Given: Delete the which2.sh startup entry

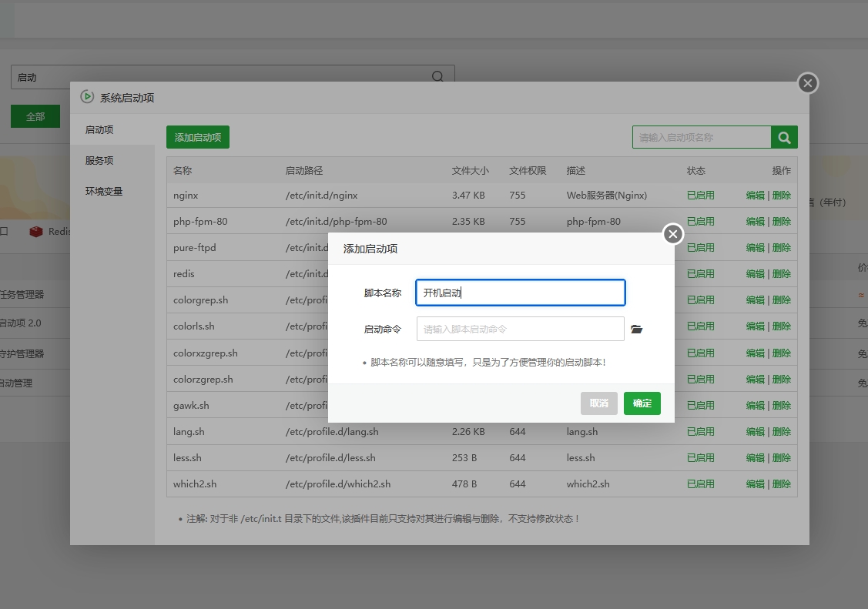Looking at the screenshot, I should [782, 484].
